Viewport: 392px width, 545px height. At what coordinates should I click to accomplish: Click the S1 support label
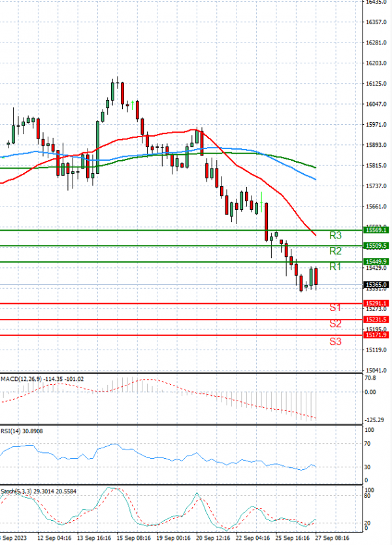[335, 308]
